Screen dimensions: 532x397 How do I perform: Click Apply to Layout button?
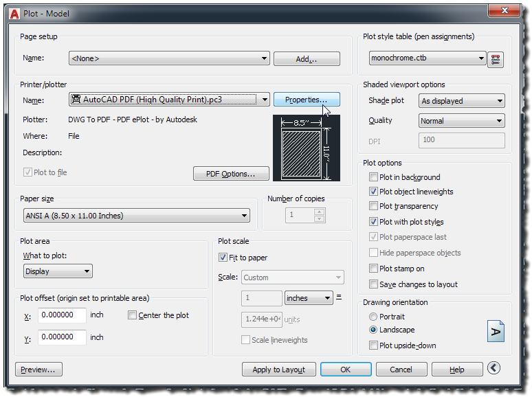click(279, 370)
